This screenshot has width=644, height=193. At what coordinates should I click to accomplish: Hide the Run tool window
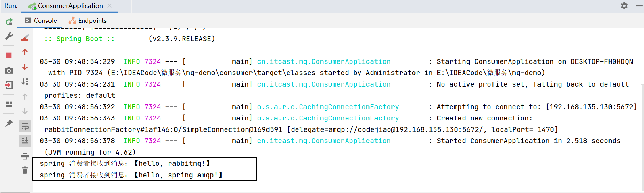pos(639,6)
